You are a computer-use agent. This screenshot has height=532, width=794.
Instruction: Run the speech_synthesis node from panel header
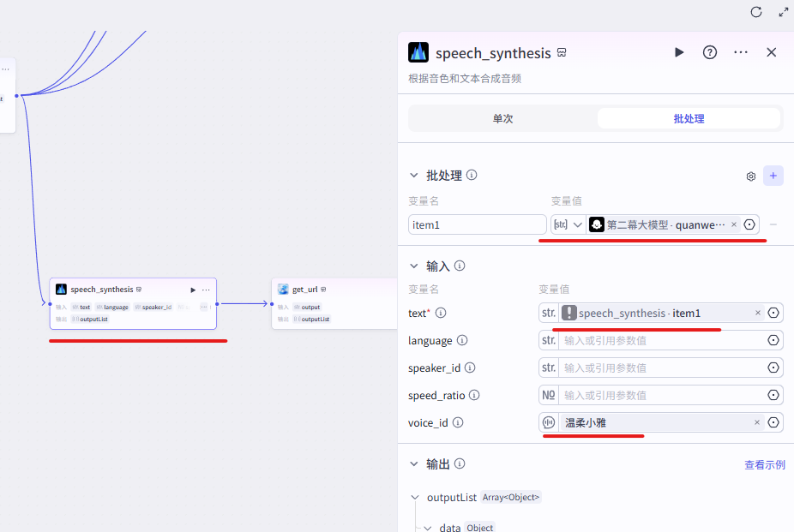point(679,52)
